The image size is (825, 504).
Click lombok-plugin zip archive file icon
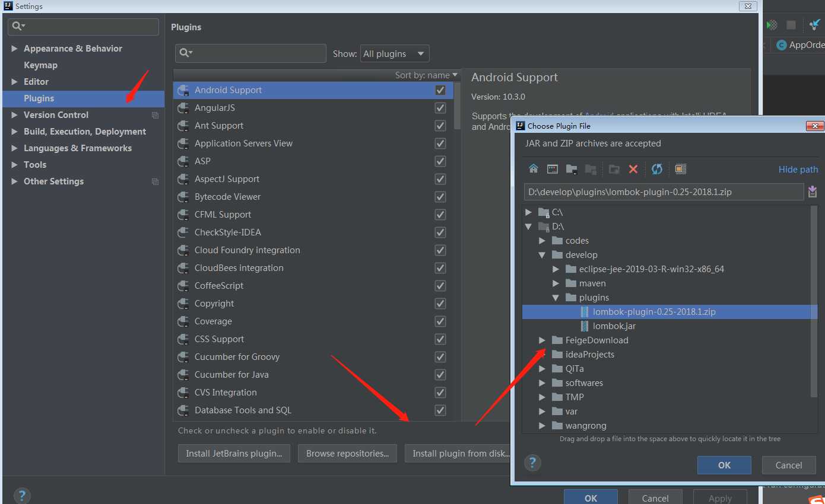click(585, 311)
